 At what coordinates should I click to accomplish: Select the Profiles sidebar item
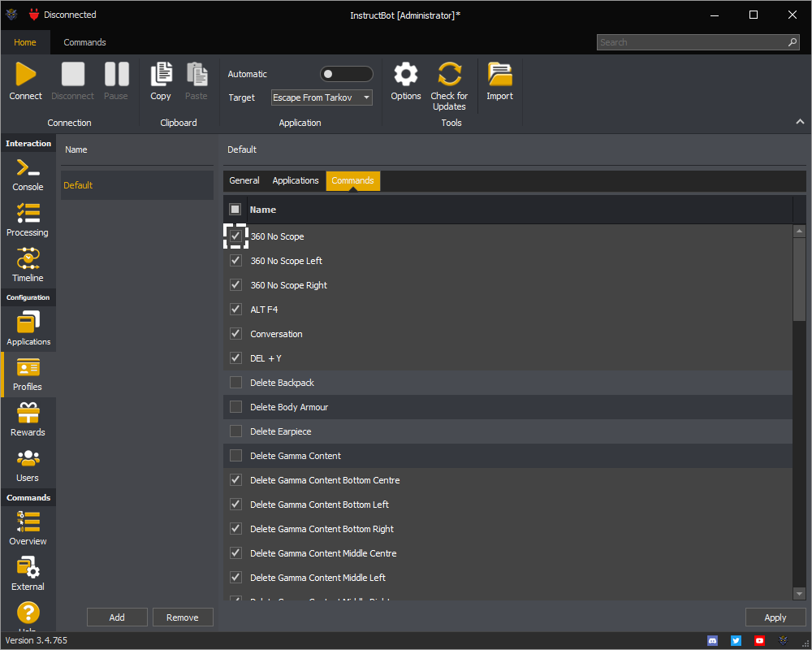28,375
